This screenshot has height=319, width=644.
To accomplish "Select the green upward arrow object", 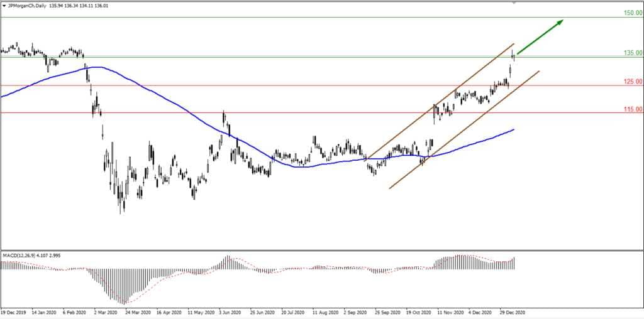I will click(540, 36).
